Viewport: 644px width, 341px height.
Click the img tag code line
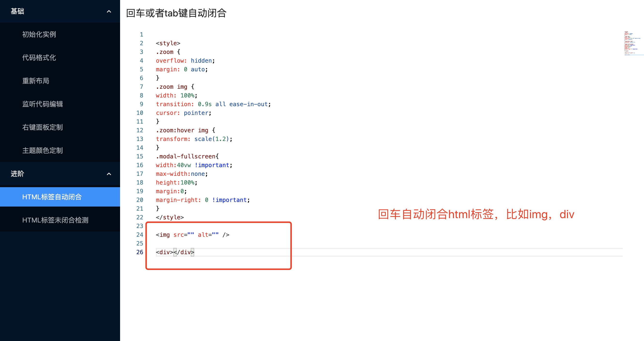[192, 235]
